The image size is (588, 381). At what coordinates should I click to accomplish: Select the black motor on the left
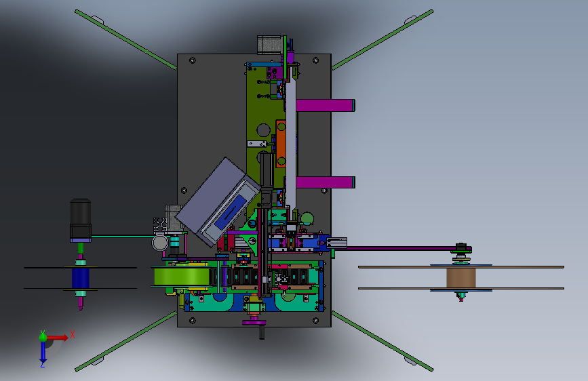(x=81, y=218)
